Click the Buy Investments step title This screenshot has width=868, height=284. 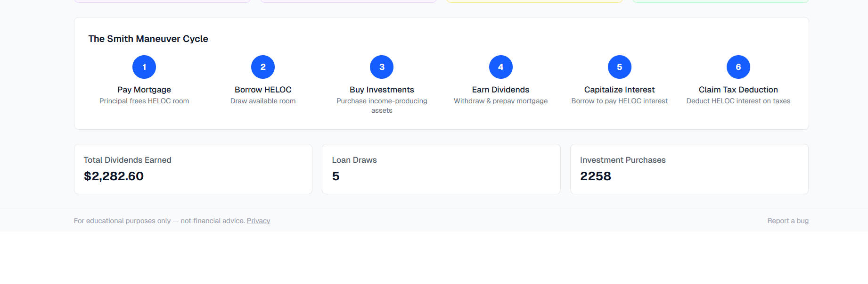click(x=382, y=90)
